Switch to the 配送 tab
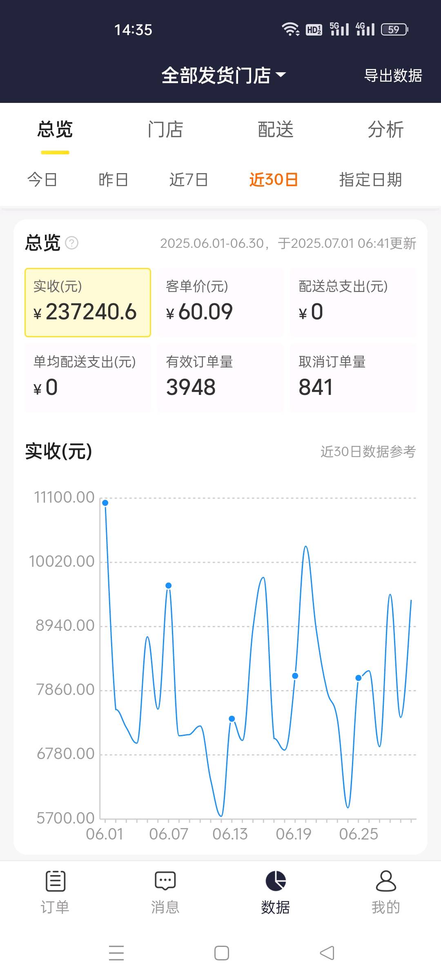This screenshot has height=980, width=441. click(x=276, y=129)
